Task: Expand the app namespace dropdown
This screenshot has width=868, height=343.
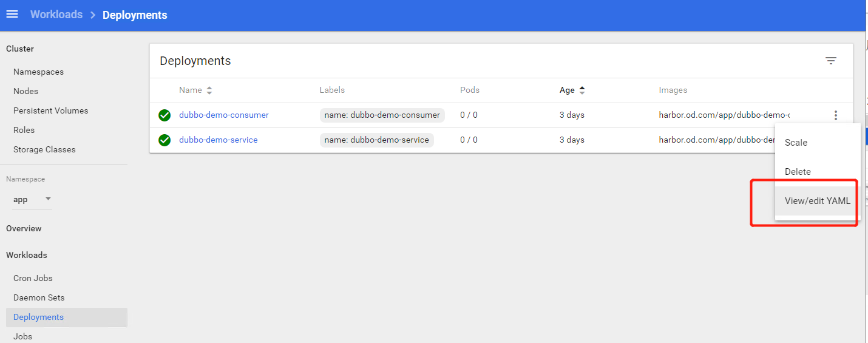Action: (32, 199)
